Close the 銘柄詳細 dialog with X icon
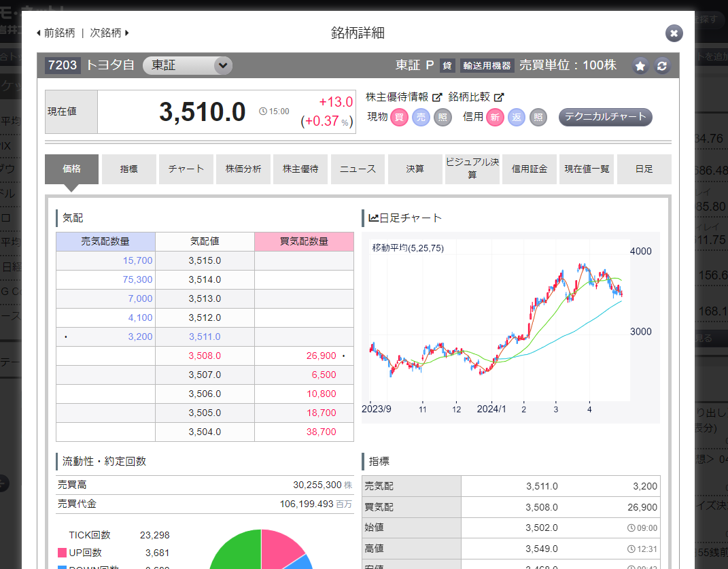Viewport: 728px width, 569px height. [x=674, y=33]
